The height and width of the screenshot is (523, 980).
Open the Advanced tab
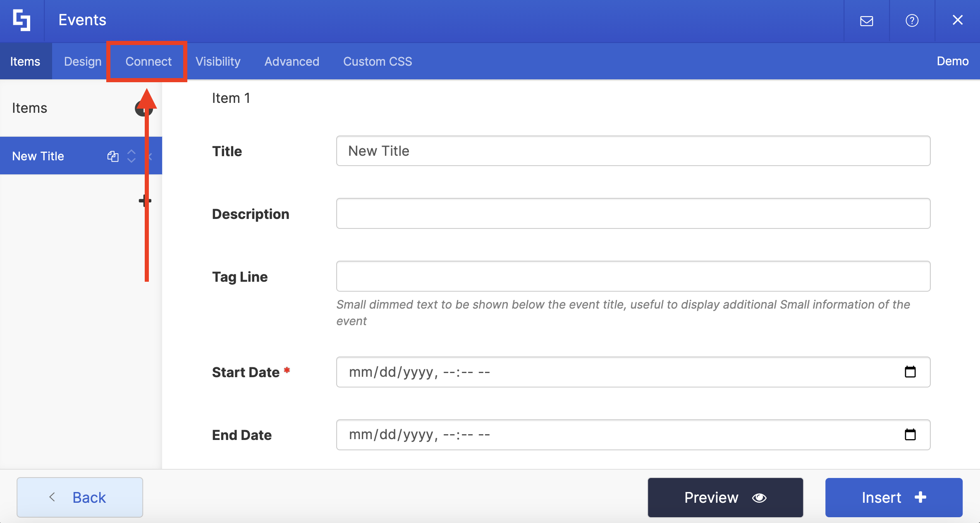point(292,62)
